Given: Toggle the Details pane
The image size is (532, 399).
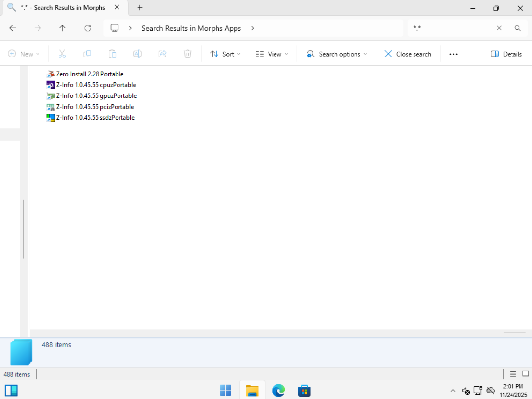Looking at the screenshot, I should 506,54.
